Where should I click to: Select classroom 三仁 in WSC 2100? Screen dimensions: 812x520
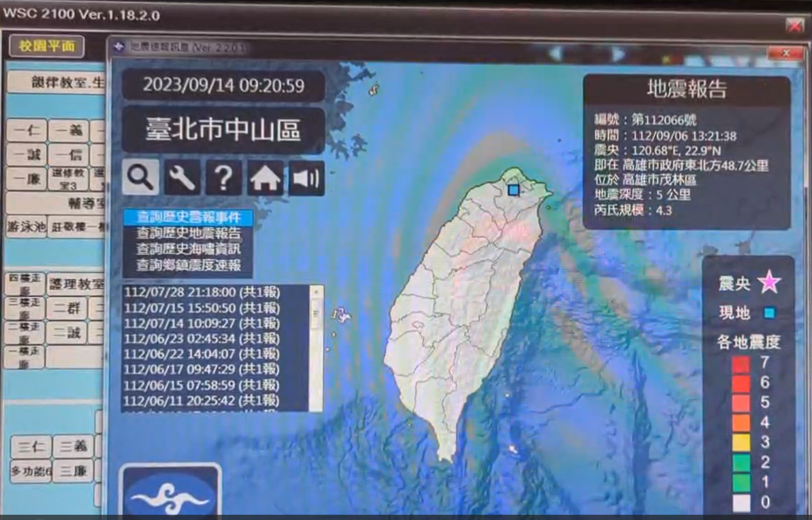[31, 446]
